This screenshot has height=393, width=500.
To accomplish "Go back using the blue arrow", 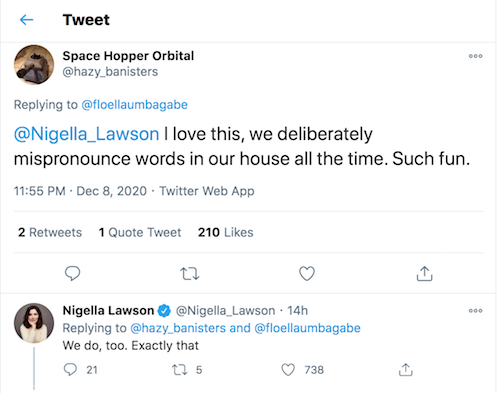I will (x=26, y=20).
